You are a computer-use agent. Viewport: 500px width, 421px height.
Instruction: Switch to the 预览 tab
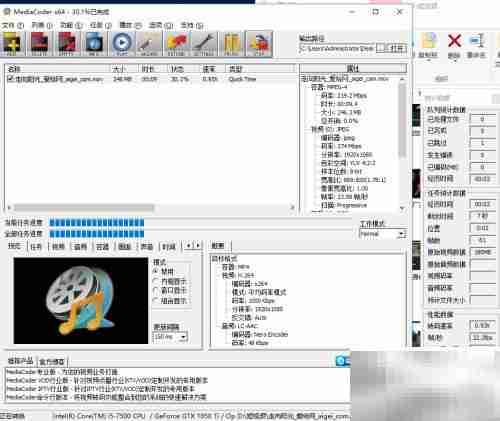click(x=14, y=246)
